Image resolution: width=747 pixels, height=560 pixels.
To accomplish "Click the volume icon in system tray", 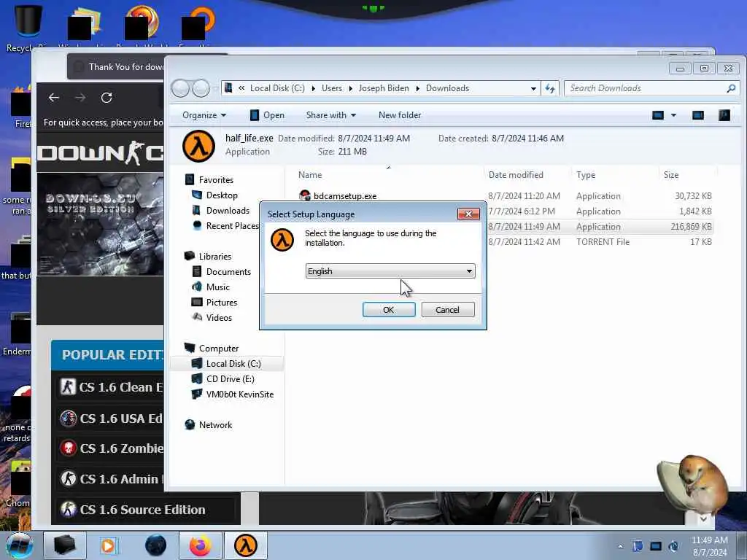I will (x=673, y=546).
